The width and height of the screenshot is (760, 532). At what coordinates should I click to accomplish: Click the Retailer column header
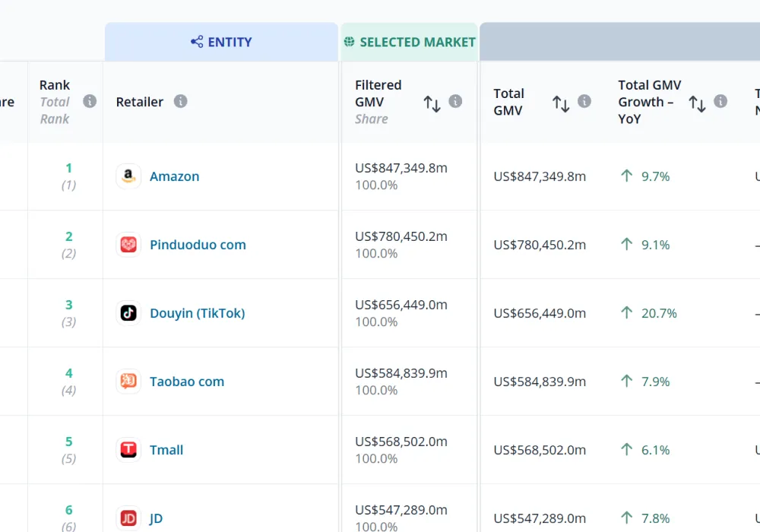tap(140, 102)
